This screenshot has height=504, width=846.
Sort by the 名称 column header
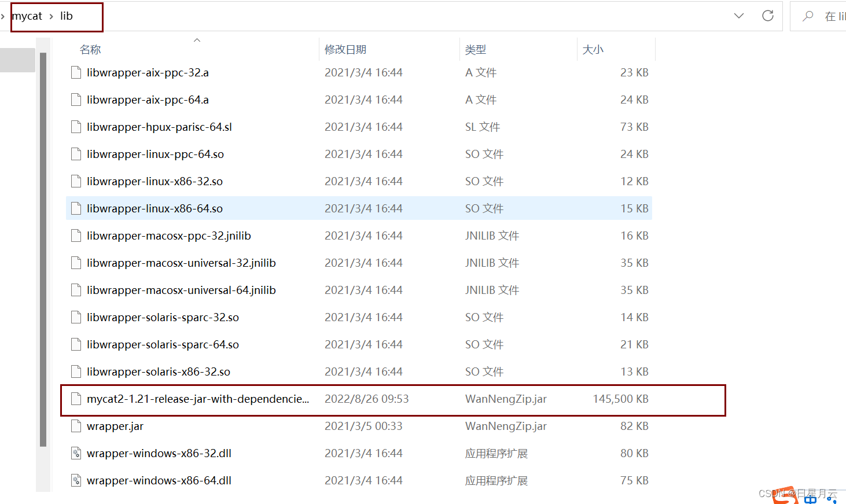[90, 50]
